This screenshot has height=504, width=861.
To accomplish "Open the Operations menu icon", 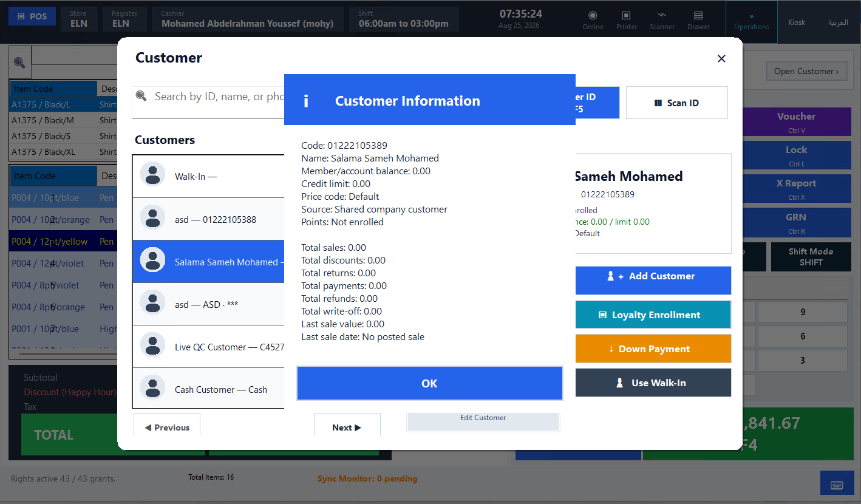I will [752, 16].
